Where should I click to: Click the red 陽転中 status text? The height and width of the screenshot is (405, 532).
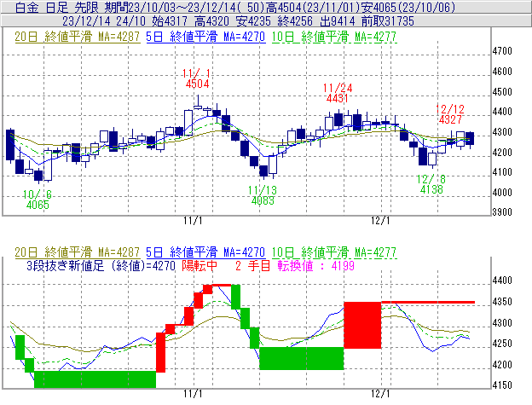coord(199,265)
